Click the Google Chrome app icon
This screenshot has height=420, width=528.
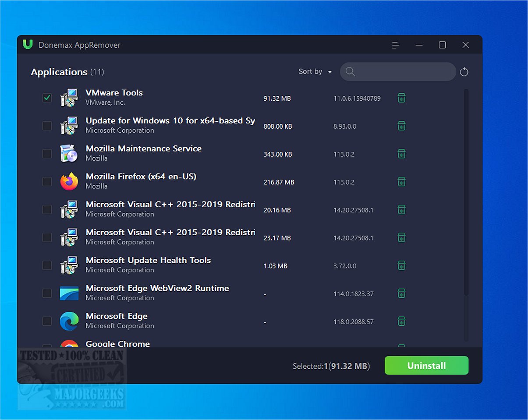(69, 344)
